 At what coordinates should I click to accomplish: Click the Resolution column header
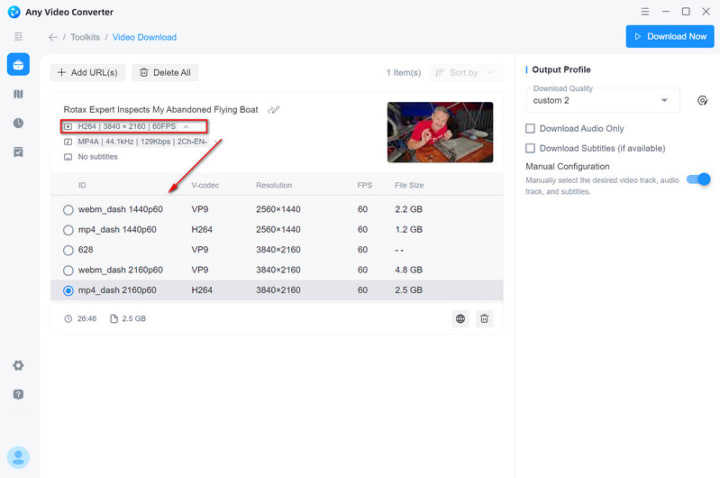pyautogui.click(x=274, y=185)
